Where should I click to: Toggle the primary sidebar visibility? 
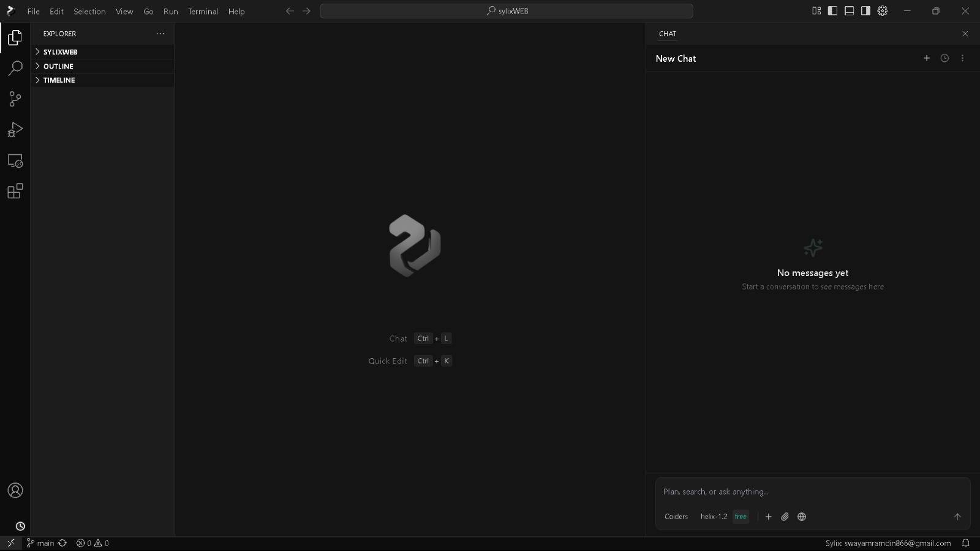[x=833, y=10]
